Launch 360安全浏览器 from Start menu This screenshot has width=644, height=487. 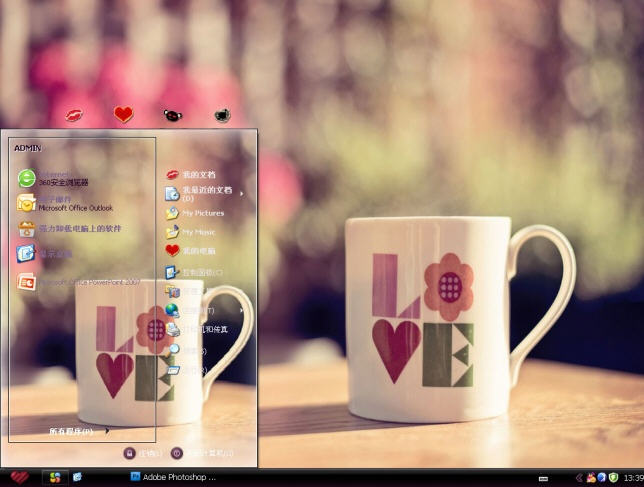pyautogui.click(x=53, y=179)
